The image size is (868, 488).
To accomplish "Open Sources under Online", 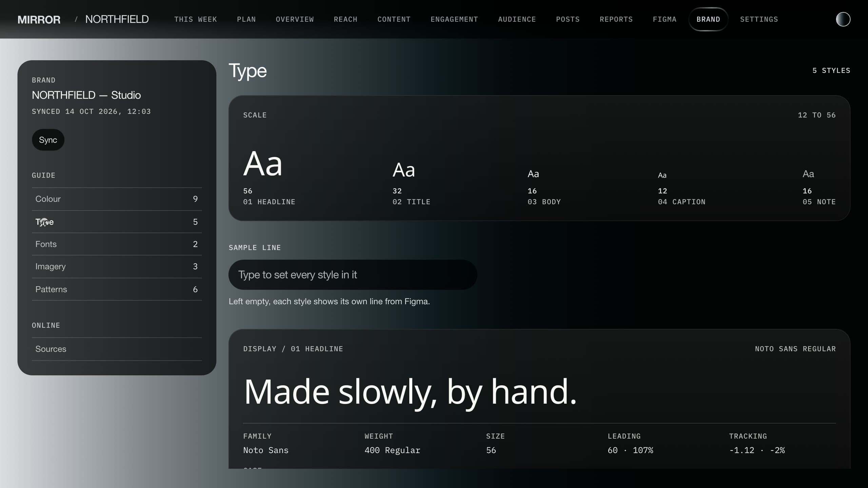I will tap(117, 349).
